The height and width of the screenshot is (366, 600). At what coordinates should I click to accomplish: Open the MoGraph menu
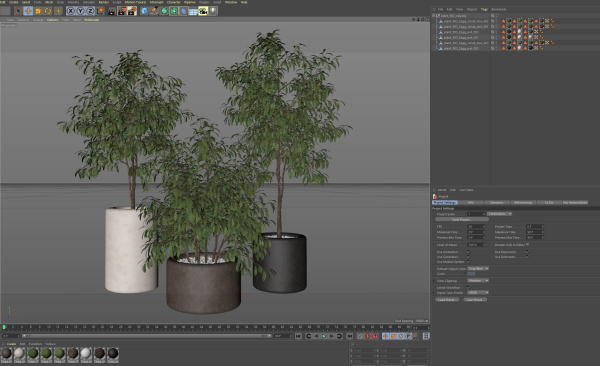point(156,2)
